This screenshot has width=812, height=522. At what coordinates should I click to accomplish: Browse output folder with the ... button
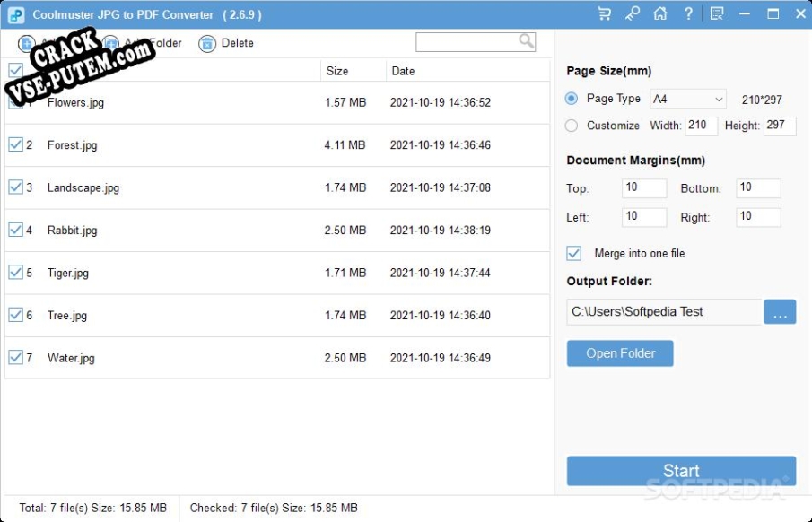(780, 312)
